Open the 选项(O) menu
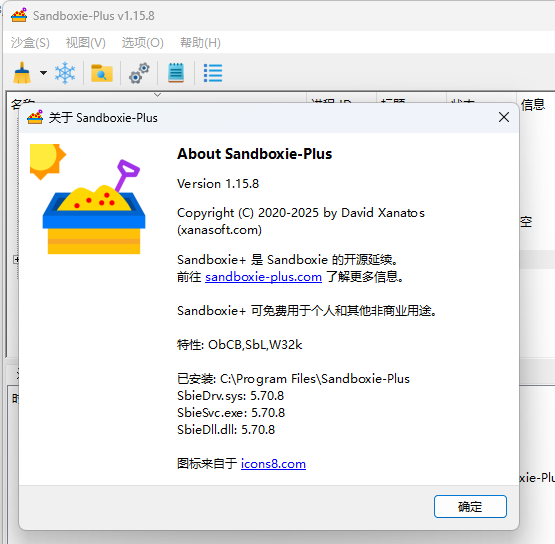Screen dimensions: 555x544 click(143, 43)
